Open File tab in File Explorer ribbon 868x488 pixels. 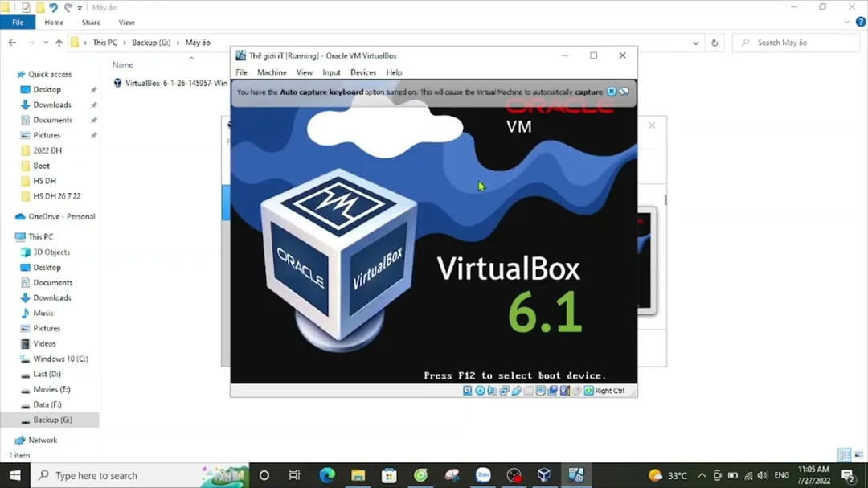tap(18, 23)
